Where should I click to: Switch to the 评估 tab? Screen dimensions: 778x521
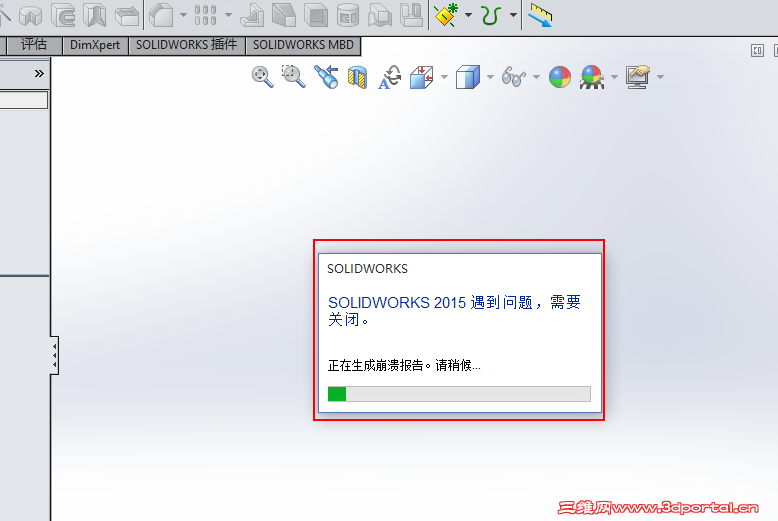coord(34,45)
